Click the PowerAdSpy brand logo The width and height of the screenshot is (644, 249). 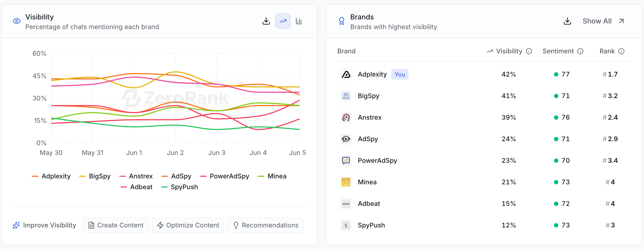(346, 161)
